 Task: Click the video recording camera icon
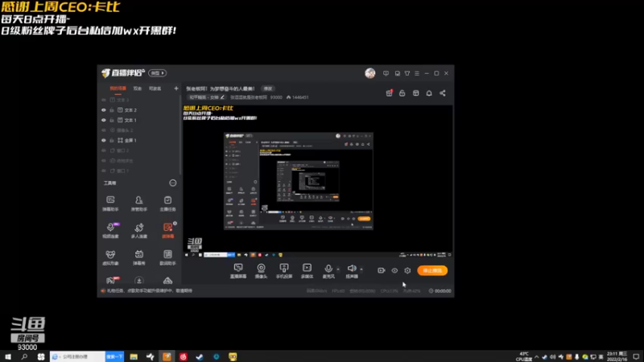click(381, 270)
